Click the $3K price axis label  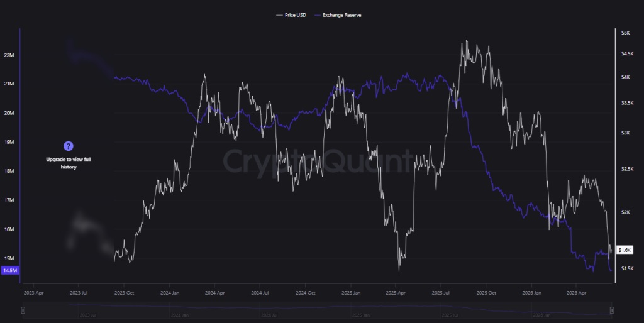(626, 133)
